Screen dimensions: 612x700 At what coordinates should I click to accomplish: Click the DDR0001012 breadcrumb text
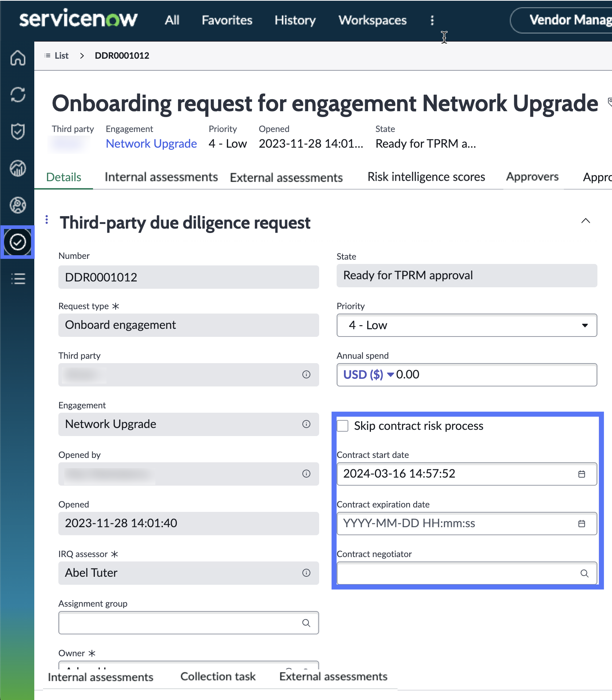(x=122, y=55)
